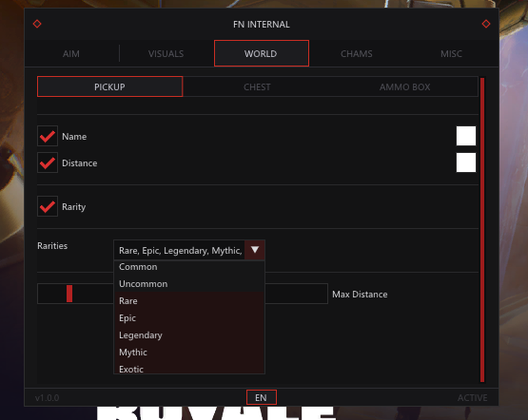Click the Rarities label
The image size is (528, 420).
pos(52,246)
